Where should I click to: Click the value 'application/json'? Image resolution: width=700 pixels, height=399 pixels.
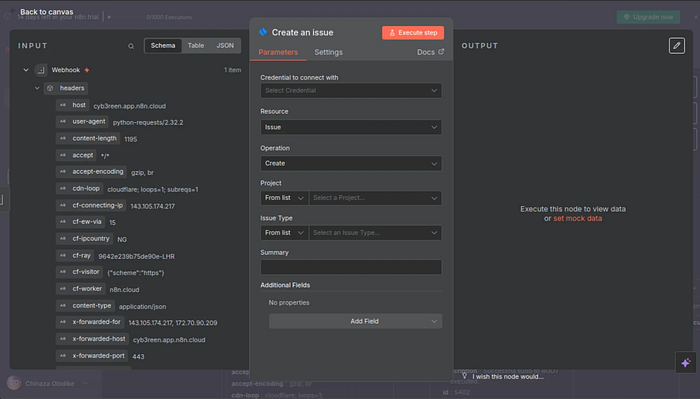pyautogui.click(x=142, y=307)
